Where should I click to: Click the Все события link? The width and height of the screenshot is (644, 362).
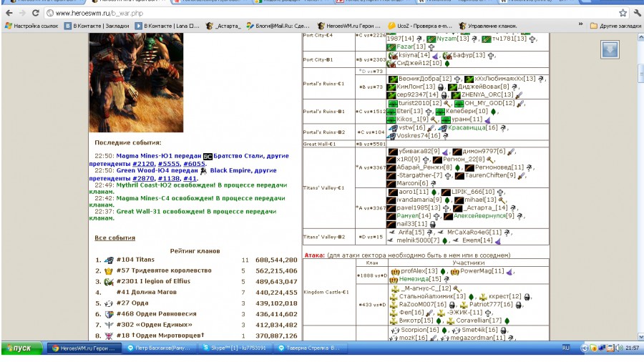114,238
